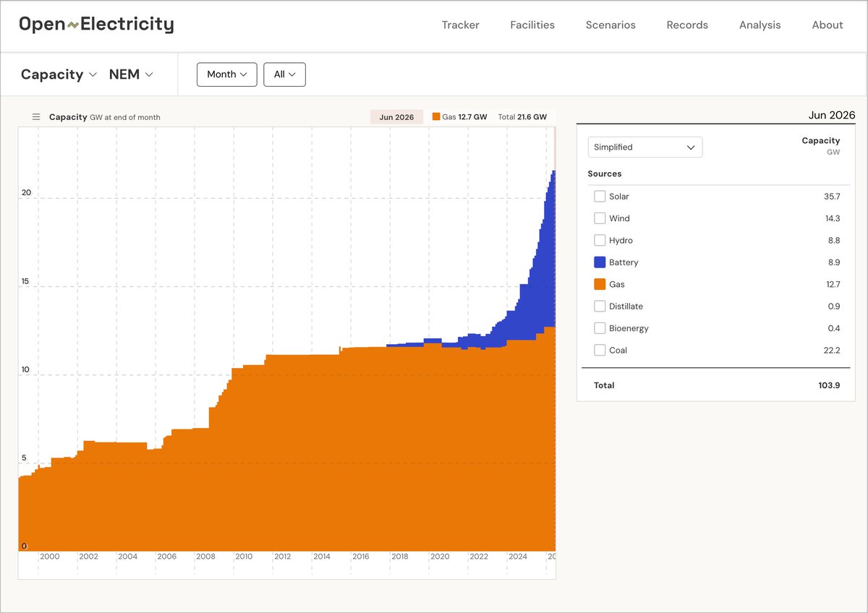
Task: Open the All range dropdown
Action: (x=285, y=74)
